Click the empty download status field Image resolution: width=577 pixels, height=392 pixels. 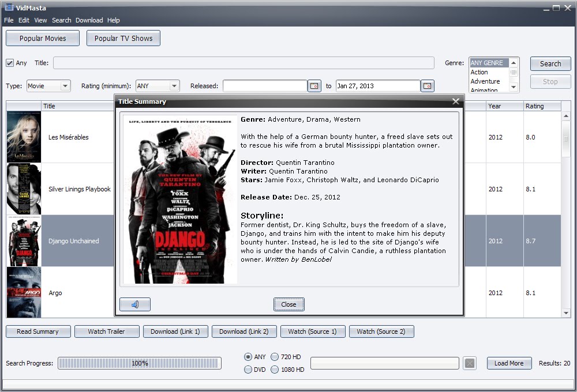384,363
